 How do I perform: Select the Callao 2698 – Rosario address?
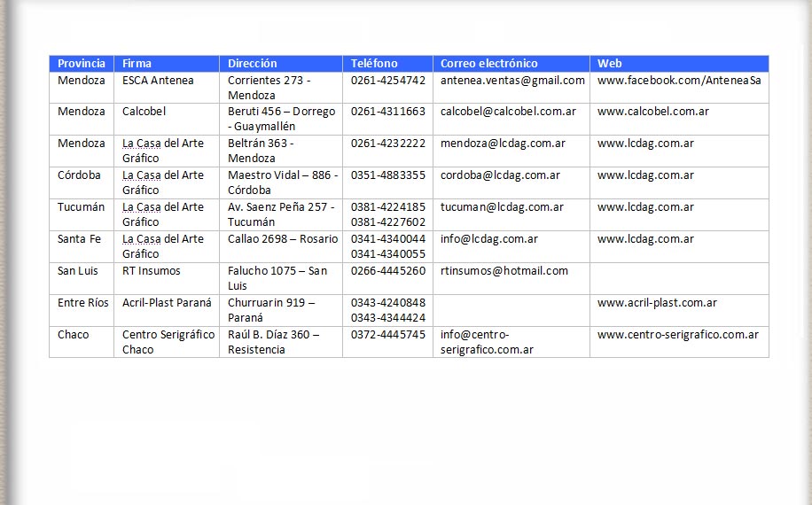(x=282, y=239)
